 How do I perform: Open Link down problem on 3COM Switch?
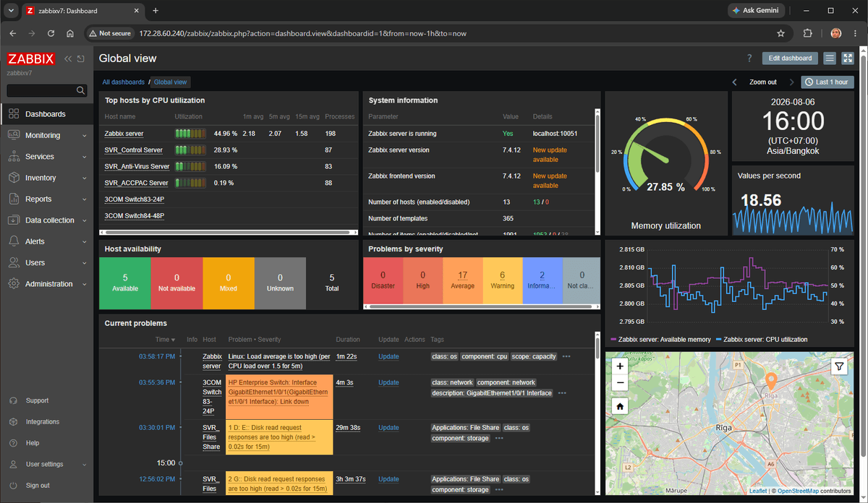click(x=278, y=392)
